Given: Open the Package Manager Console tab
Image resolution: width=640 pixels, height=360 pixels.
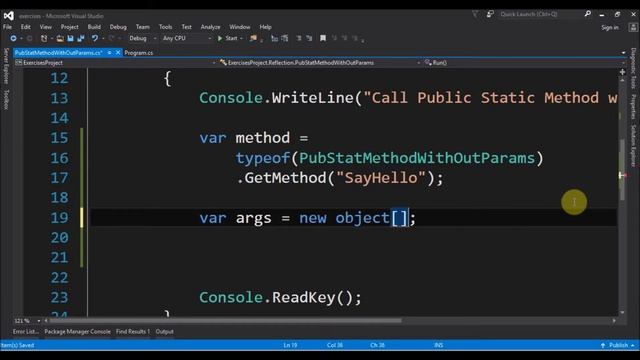Looking at the screenshot, I should tap(78, 331).
